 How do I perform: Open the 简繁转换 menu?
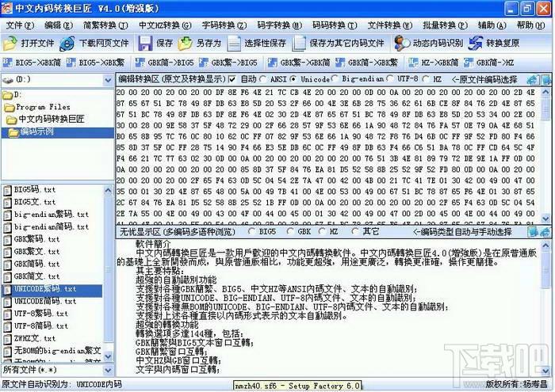(x=105, y=25)
